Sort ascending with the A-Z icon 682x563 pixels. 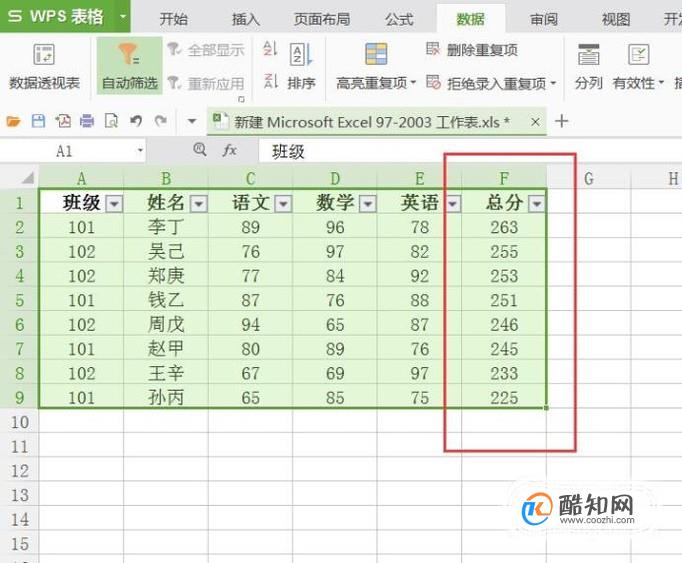click(x=270, y=49)
